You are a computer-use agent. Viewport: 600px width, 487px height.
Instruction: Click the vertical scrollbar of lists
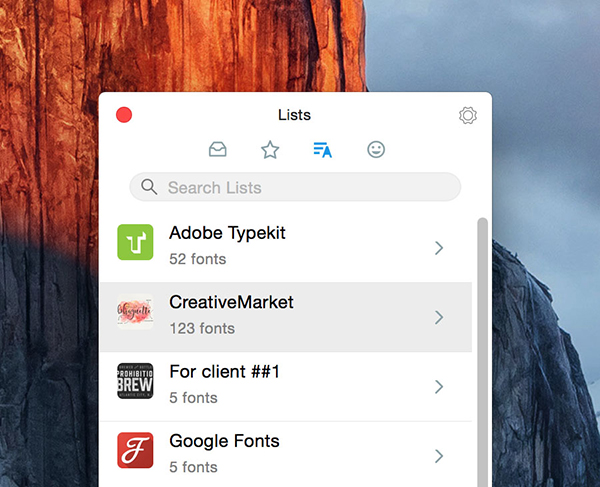click(483, 352)
